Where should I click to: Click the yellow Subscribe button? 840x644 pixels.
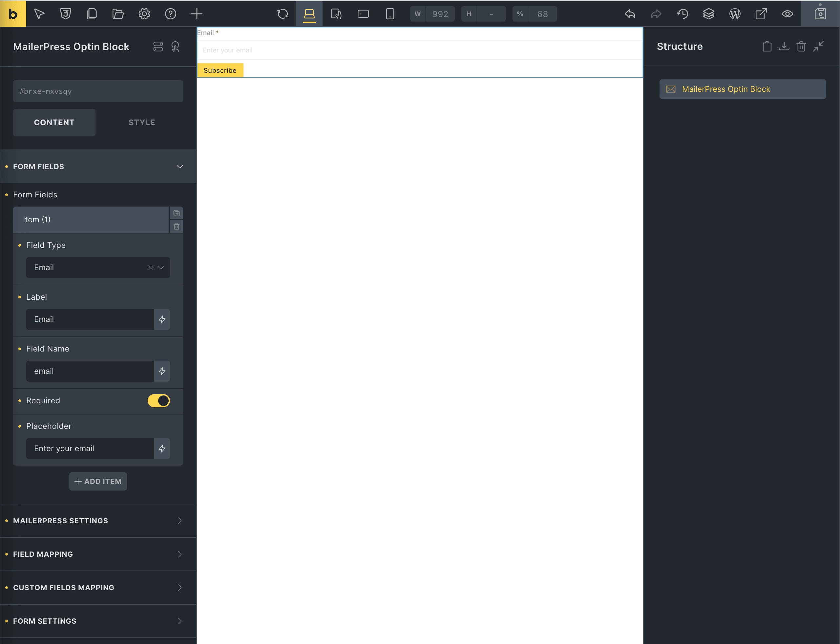tap(220, 70)
